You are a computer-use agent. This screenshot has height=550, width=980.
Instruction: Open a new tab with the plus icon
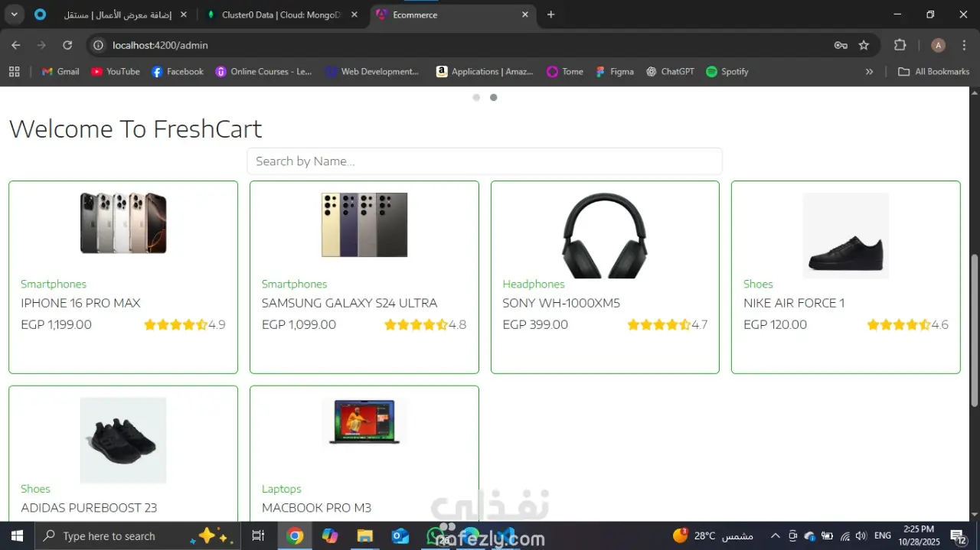(550, 15)
